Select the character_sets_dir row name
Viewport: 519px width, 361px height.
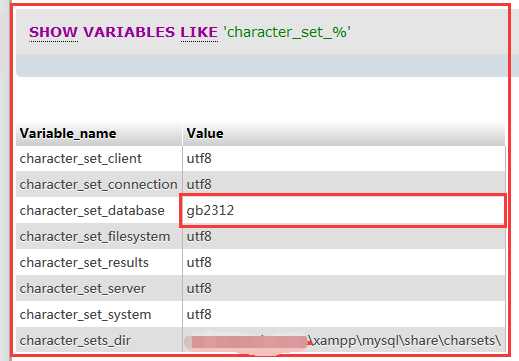(75, 340)
